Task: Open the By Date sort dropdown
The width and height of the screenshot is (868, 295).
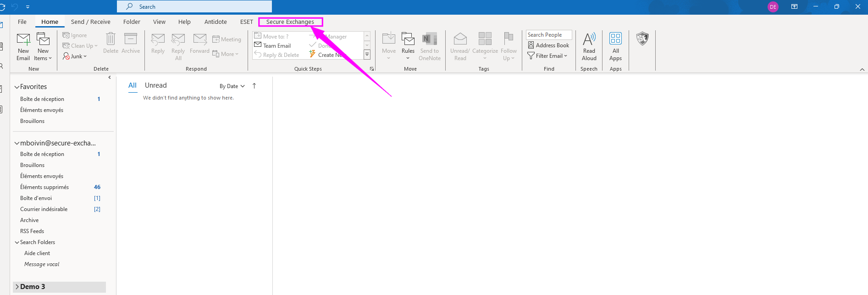Action: pos(232,86)
